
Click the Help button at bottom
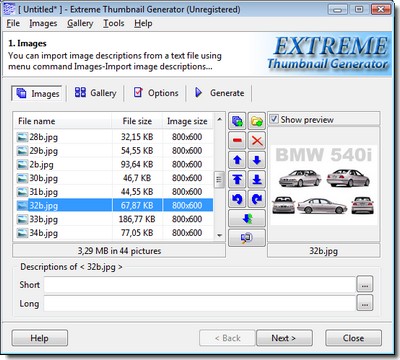(x=40, y=338)
